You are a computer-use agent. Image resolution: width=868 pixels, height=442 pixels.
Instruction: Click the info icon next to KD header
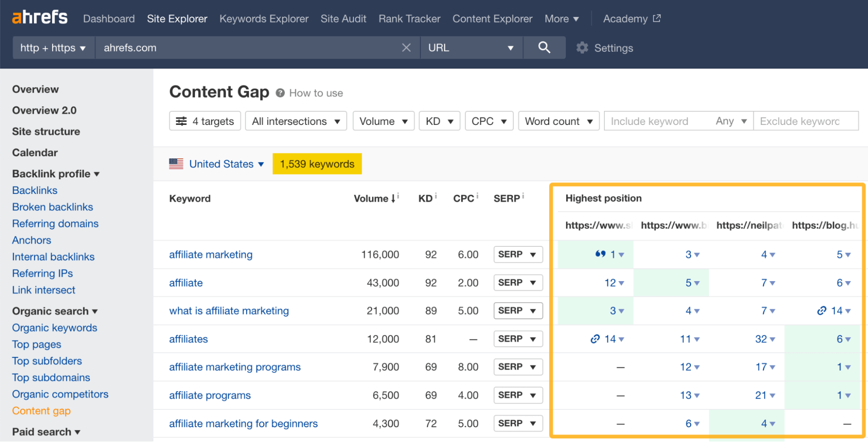[435, 195]
